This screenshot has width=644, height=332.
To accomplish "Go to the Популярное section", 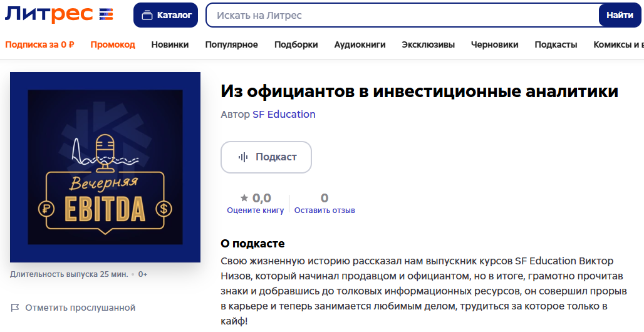I will (x=232, y=44).
